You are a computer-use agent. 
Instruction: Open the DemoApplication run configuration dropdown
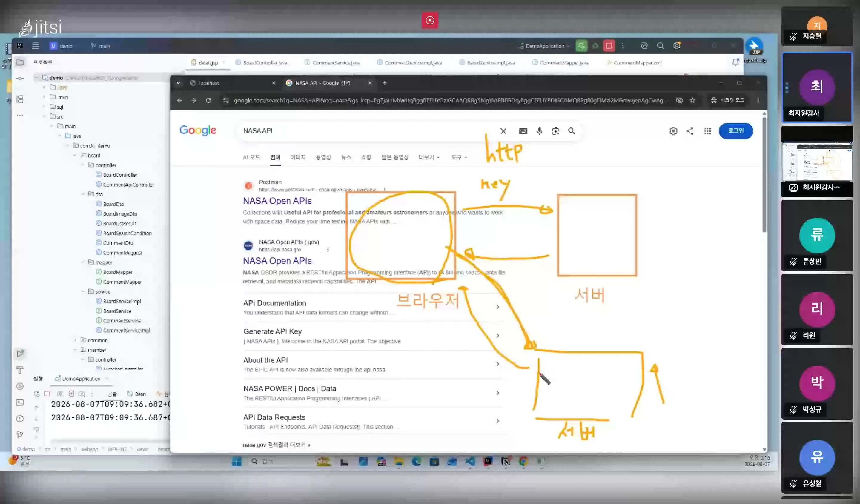click(544, 46)
